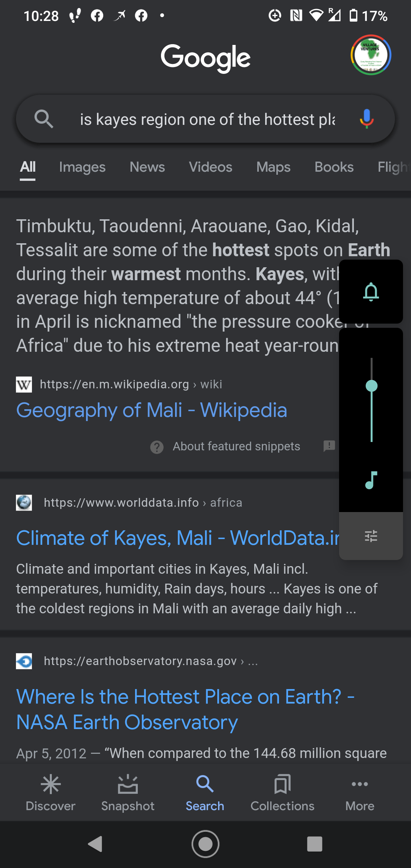Open Snapshot tab in bottom bar
Viewport: 411px width, 868px height.
pos(128,792)
